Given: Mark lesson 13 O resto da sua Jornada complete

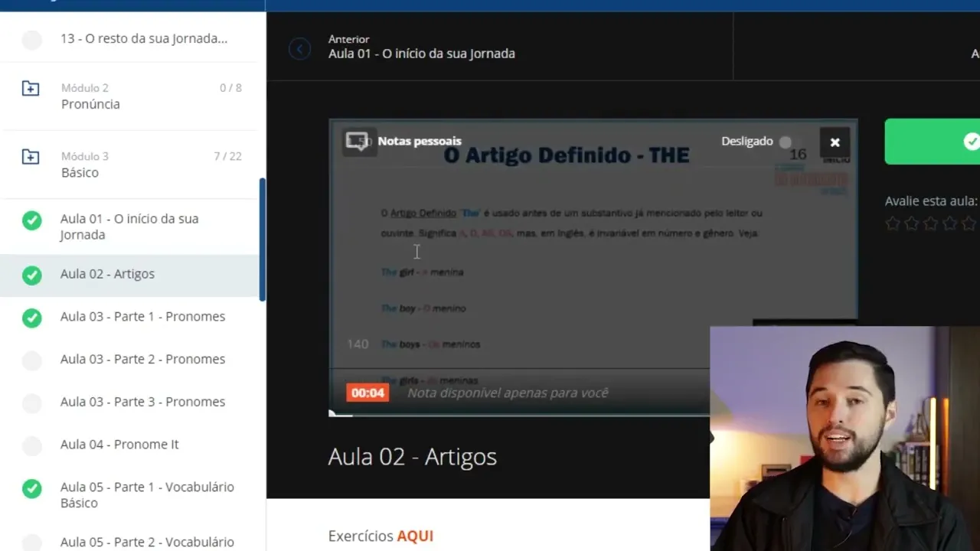Looking at the screenshot, I should [x=31, y=40].
